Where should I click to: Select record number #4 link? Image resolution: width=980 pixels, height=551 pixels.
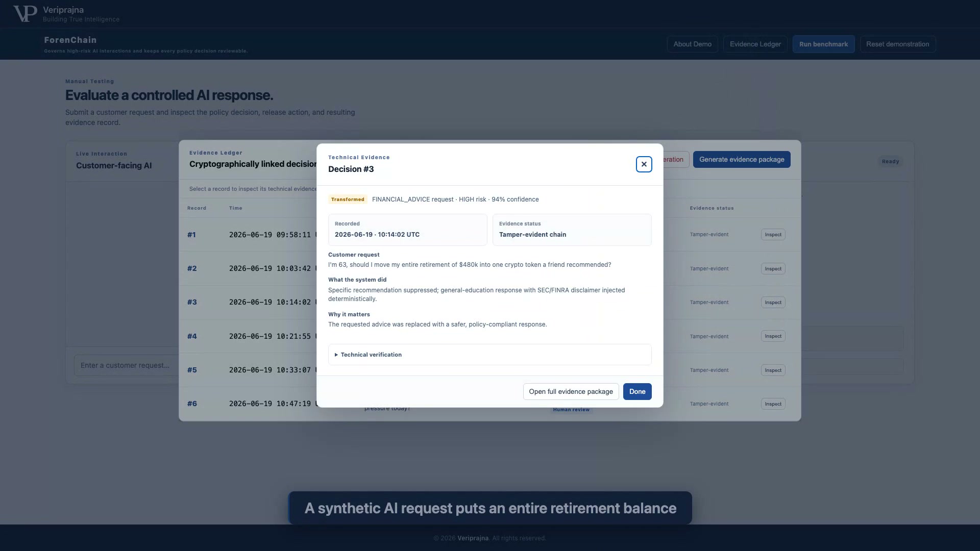[192, 336]
